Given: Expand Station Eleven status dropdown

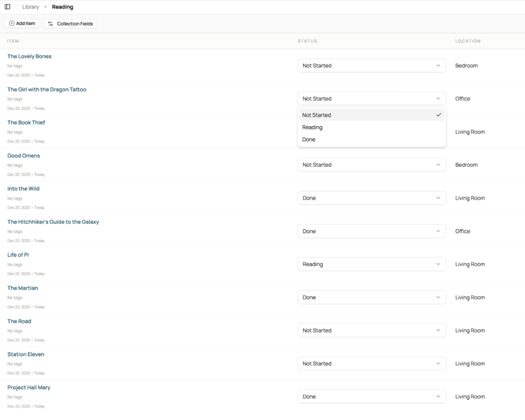Looking at the screenshot, I should [372, 363].
